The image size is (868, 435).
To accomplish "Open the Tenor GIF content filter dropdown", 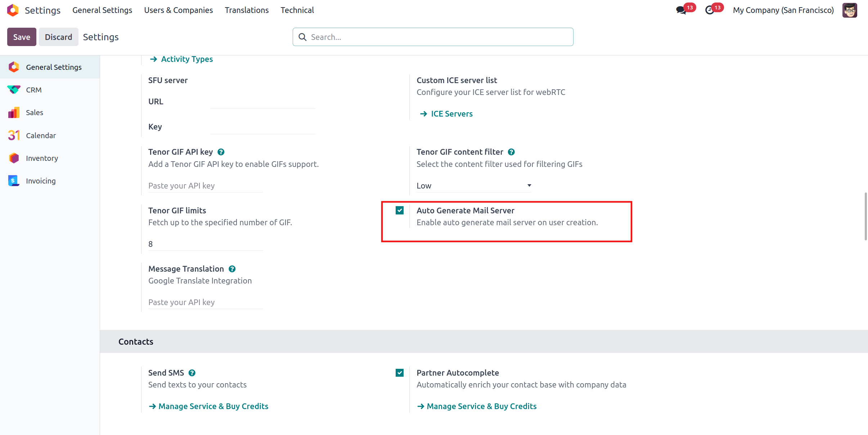I will (473, 186).
